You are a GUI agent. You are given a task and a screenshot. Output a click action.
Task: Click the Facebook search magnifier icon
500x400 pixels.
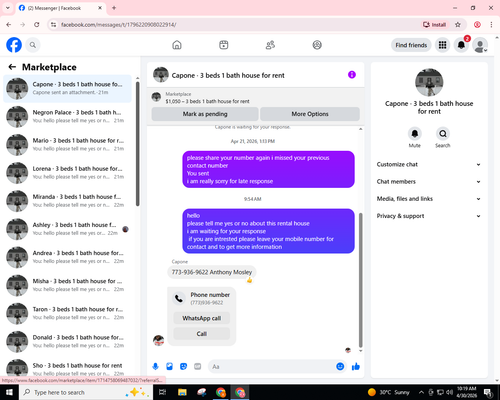pos(33,45)
